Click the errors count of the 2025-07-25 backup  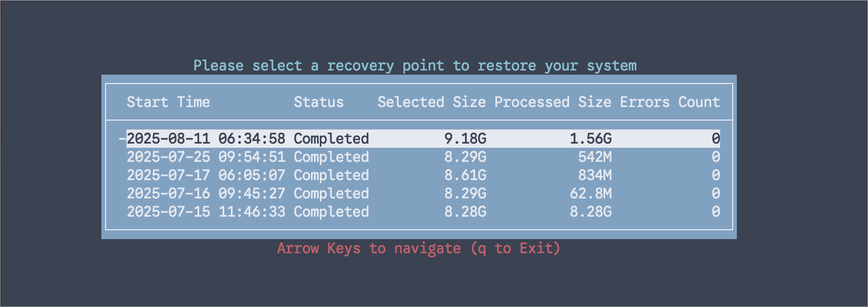click(x=716, y=157)
